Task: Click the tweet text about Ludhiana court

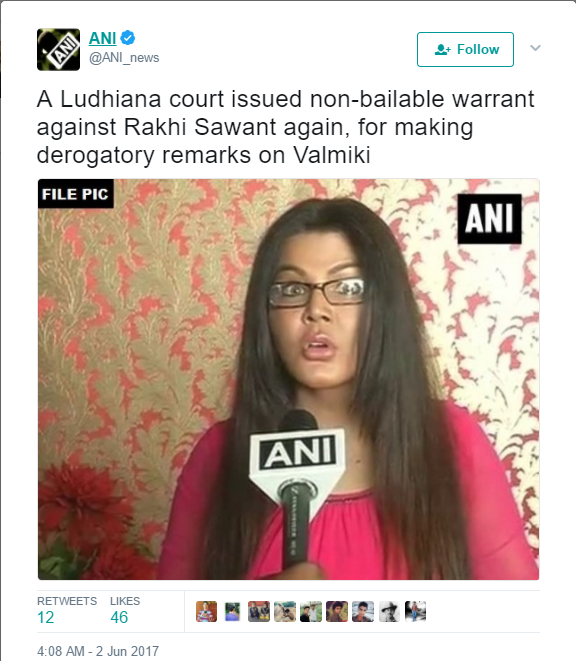Action: pos(285,127)
